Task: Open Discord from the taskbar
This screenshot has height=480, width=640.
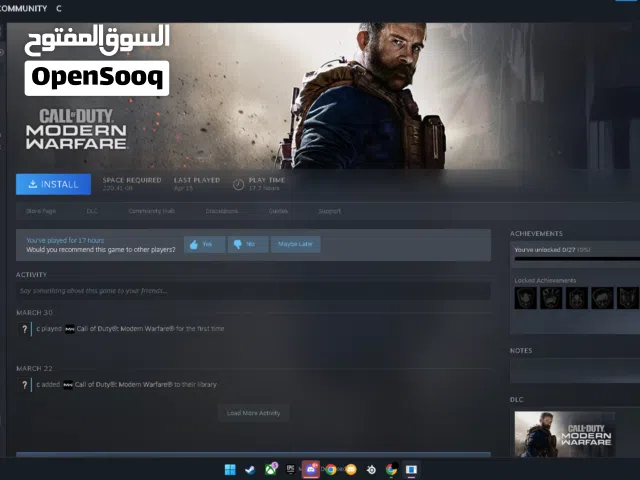Action: pos(311,469)
